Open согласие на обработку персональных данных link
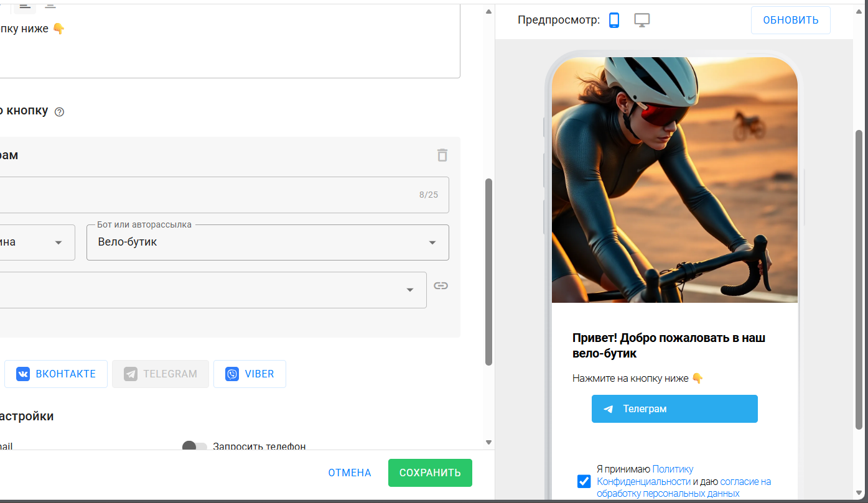 [x=684, y=487]
